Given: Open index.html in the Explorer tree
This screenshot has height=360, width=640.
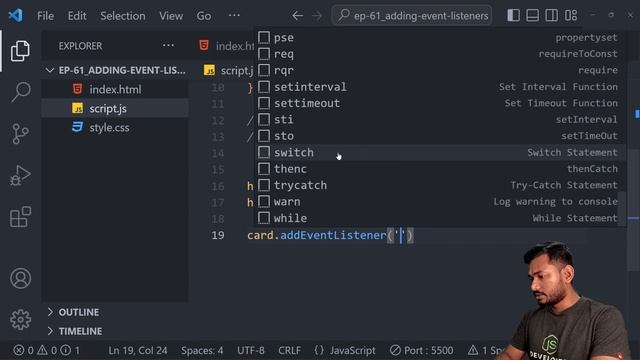Looking at the screenshot, I should 115,89.
